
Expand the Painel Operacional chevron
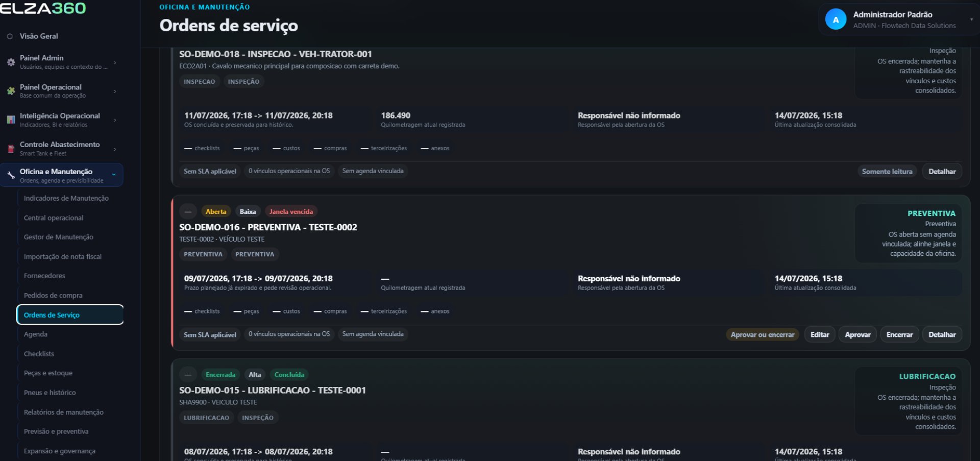pos(115,91)
